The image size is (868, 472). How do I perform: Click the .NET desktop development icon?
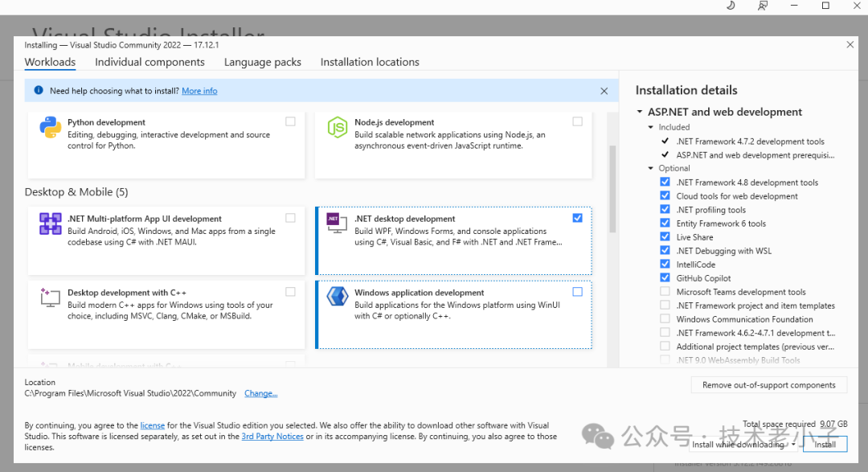tap(337, 224)
